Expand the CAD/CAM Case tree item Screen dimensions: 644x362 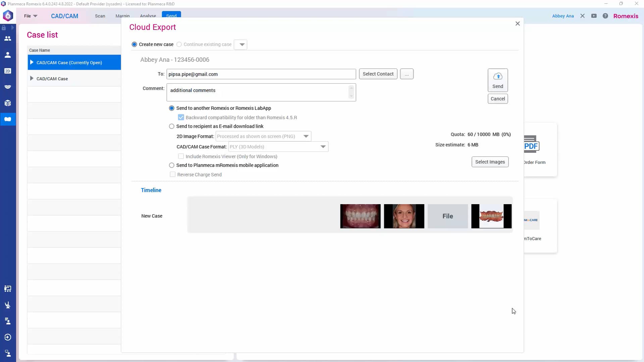pos(32,79)
